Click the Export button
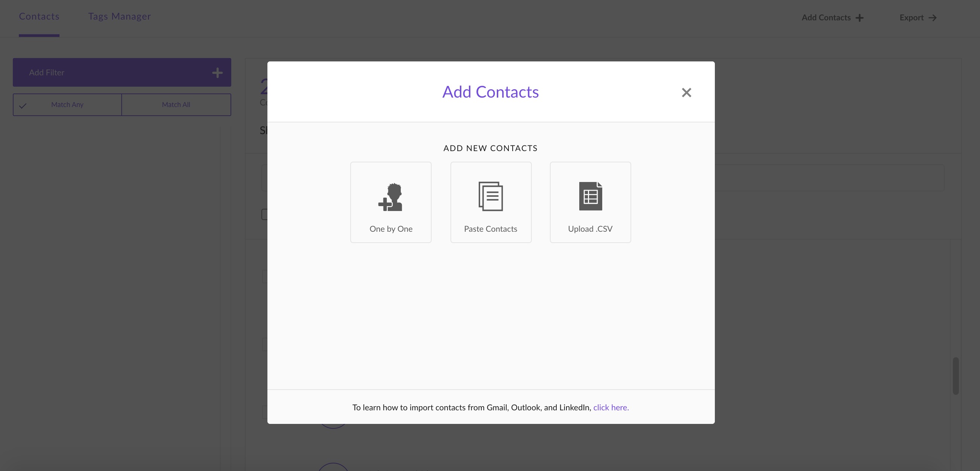This screenshot has height=471, width=980. point(917,17)
